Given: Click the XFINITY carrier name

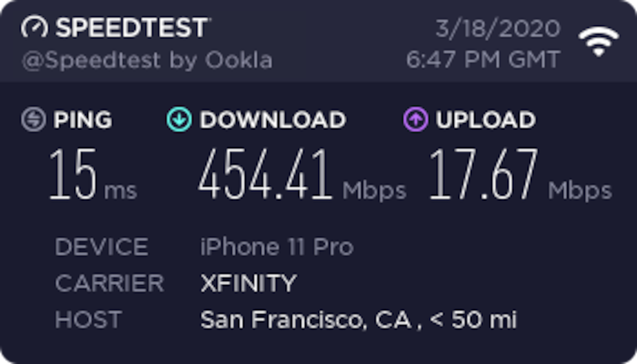Looking at the screenshot, I should pyautogui.click(x=249, y=283).
